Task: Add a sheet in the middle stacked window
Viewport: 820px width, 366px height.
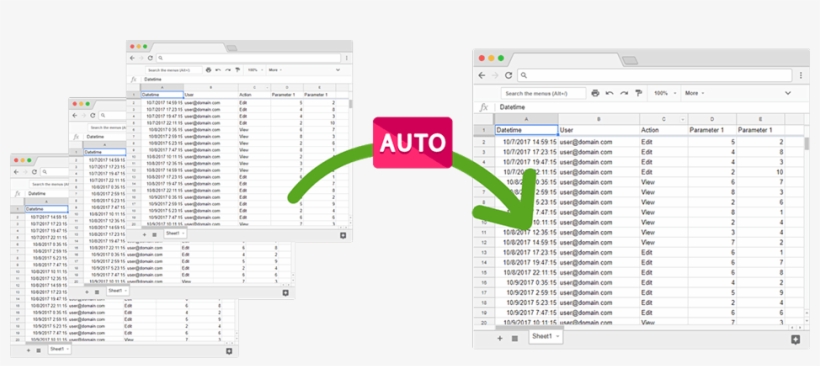Action: pos(86,292)
